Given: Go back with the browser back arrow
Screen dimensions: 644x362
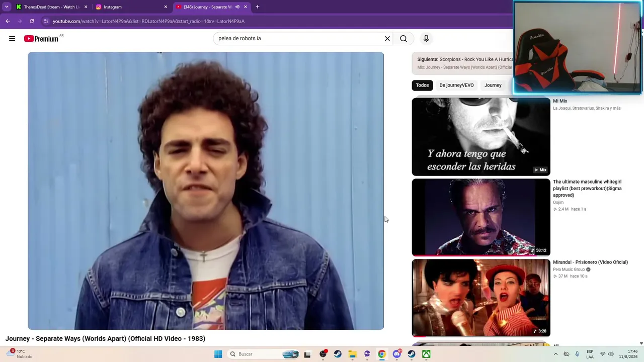Looking at the screenshot, I should pyautogui.click(x=8, y=21).
